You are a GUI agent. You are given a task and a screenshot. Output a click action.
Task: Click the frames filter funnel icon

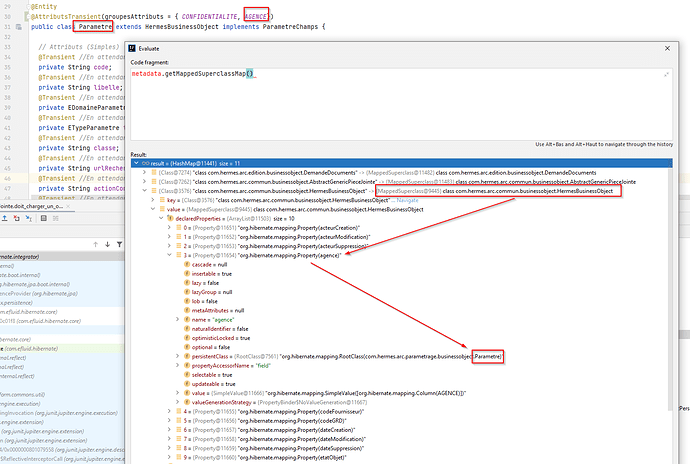coord(119,244)
